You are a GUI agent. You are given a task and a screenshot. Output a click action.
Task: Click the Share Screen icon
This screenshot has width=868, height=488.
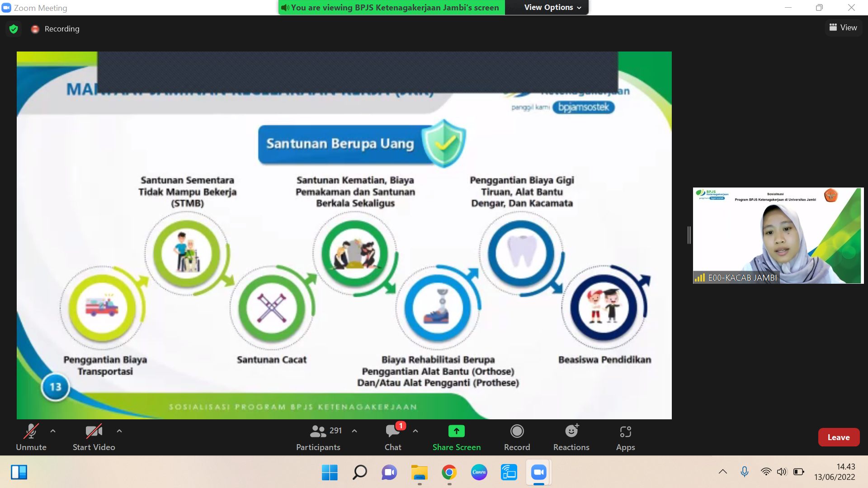coord(456,432)
